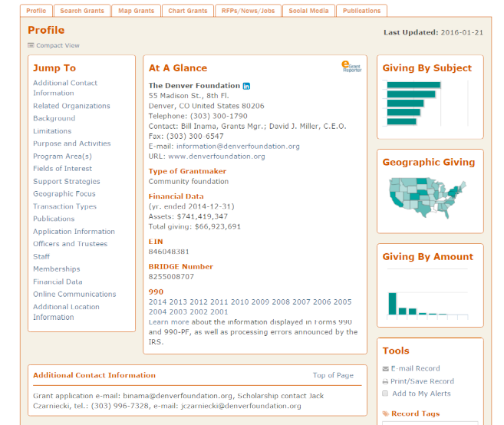The width and height of the screenshot is (504, 425).
Task: Jump to Staff section
Action: pos(41,256)
